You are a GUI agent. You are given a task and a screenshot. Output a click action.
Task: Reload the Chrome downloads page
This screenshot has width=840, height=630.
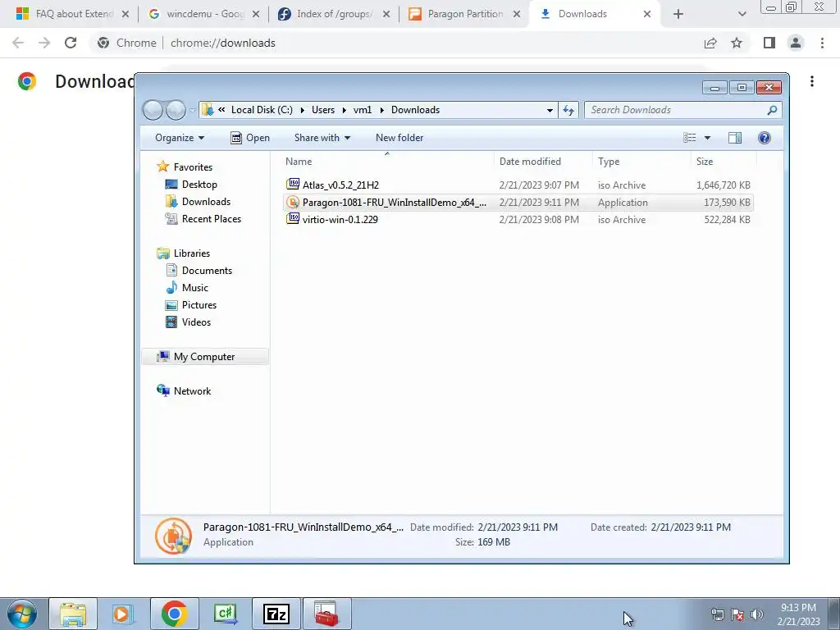(71, 43)
